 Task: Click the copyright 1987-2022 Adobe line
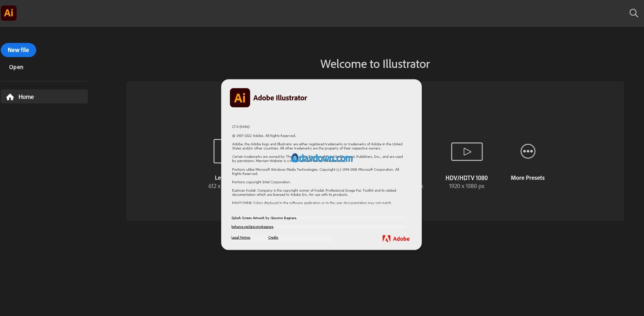point(264,136)
